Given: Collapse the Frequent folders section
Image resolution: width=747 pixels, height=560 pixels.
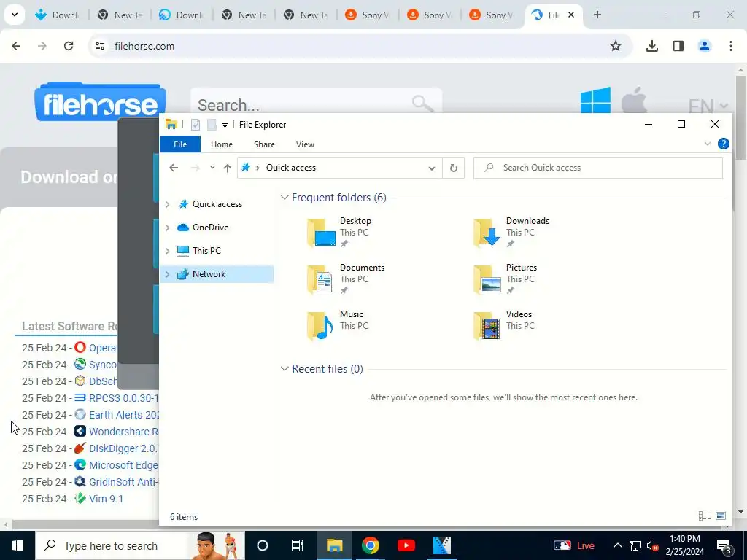Looking at the screenshot, I should point(285,197).
